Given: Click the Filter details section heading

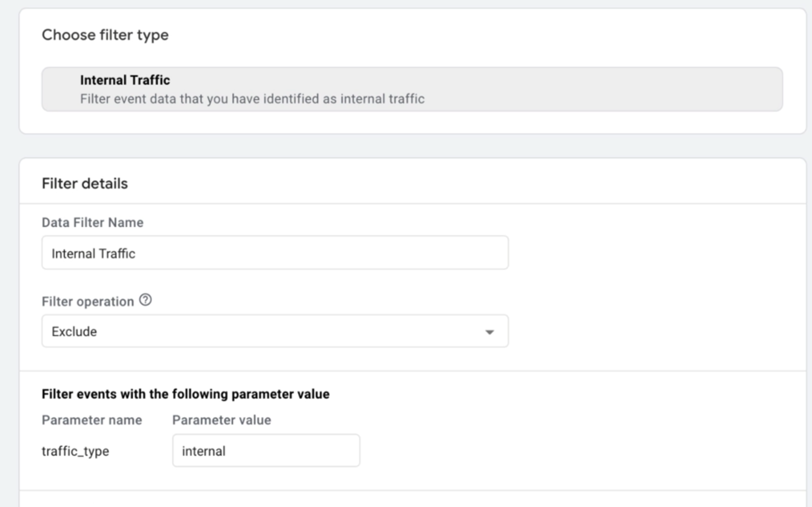Looking at the screenshot, I should click(x=85, y=183).
